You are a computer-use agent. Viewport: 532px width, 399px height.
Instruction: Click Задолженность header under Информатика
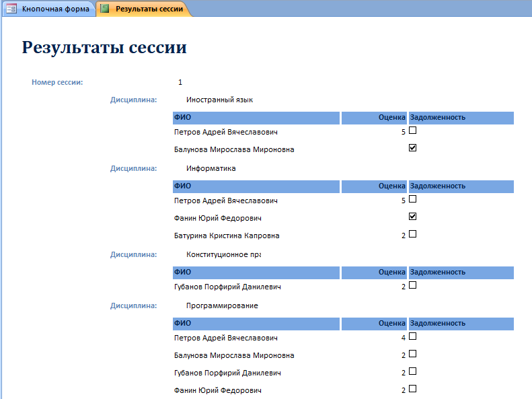(461, 186)
